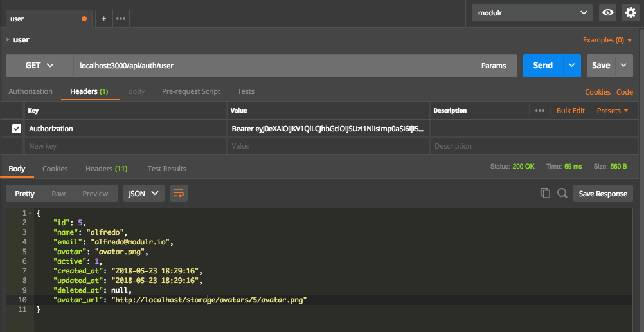Screen dimensions: 644x332
Task: Copy response body to clipboard
Action: pos(545,193)
